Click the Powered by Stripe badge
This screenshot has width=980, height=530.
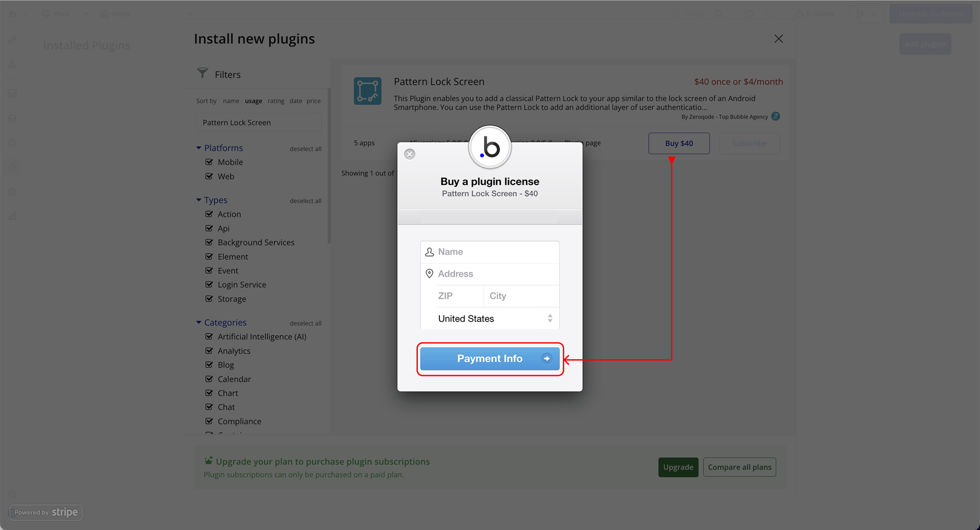pyautogui.click(x=46, y=512)
